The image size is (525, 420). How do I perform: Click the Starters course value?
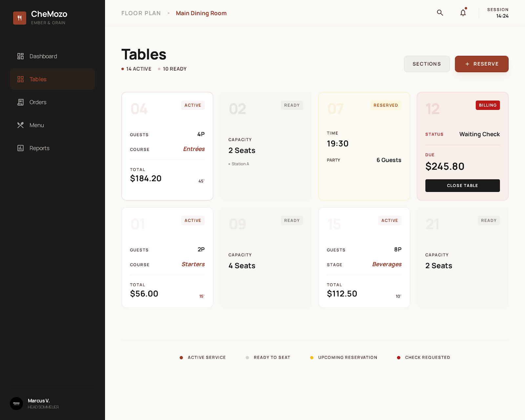point(193,264)
